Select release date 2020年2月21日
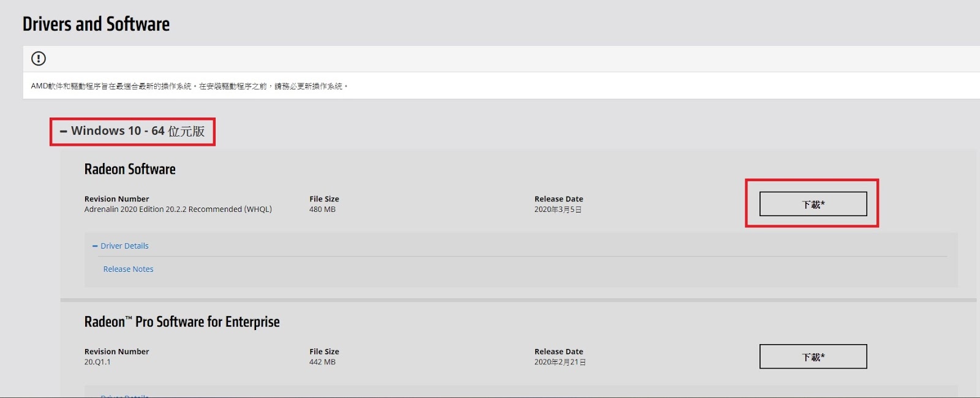980x398 pixels. point(560,362)
